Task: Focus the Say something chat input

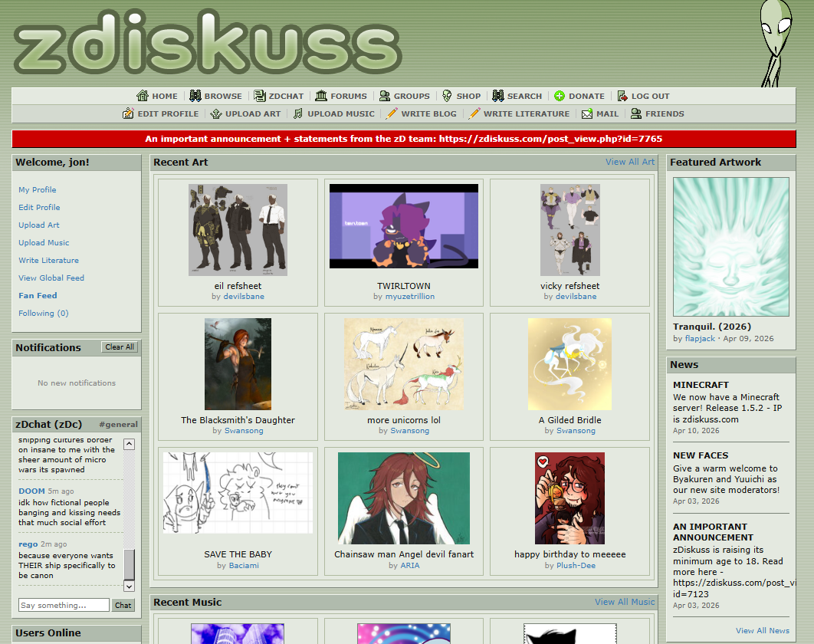Action: pyautogui.click(x=64, y=605)
